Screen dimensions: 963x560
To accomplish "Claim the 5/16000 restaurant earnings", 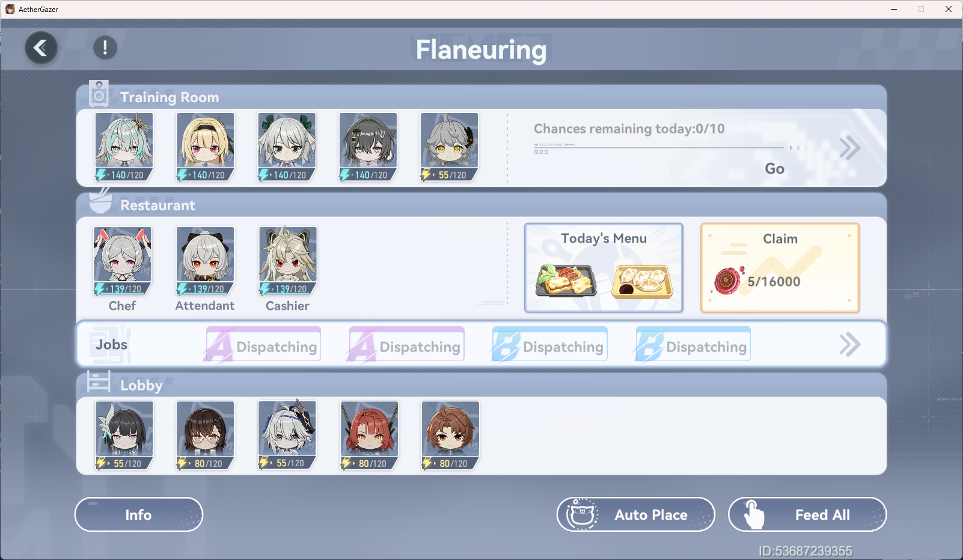I will tap(780, 268).
